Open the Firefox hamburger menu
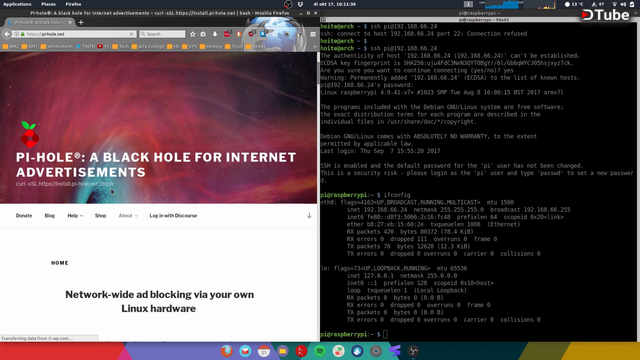 click(x=313, y=34)
